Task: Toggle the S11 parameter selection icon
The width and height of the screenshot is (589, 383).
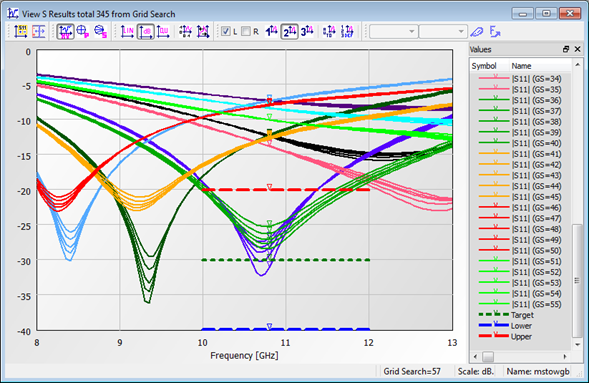Action: coord(21,32)
